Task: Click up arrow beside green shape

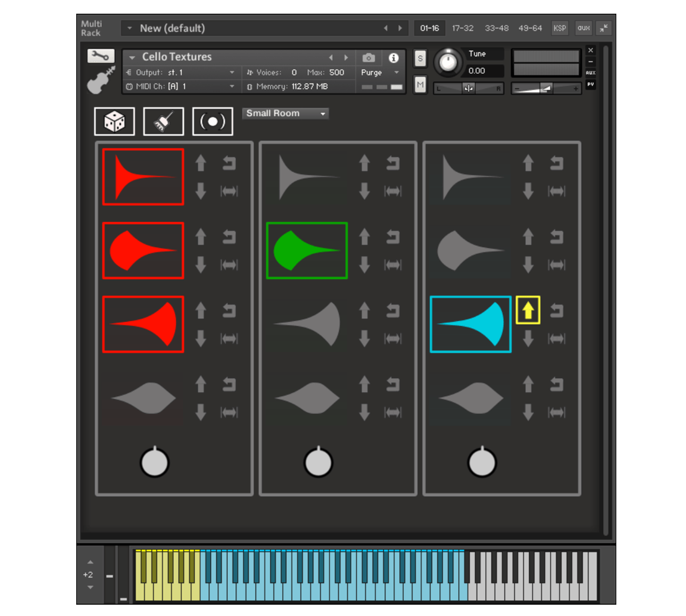Action: 364,237
